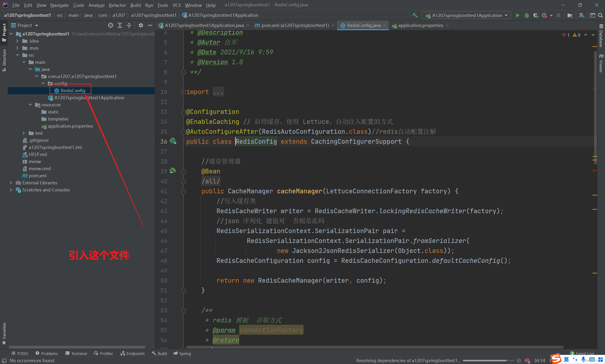605x364 pixels.
Task: Cancel the resolving dependencies background task
Action: pyautogui.click(x=519, y=360)
